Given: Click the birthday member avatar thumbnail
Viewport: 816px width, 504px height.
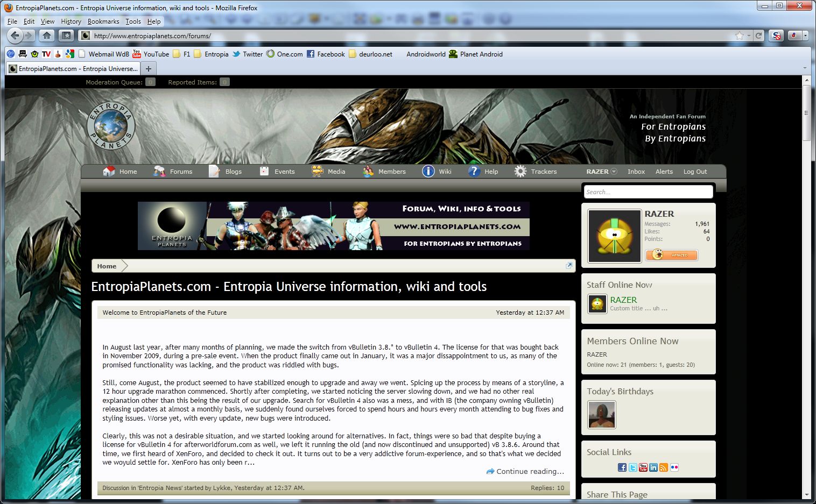Looking at the screenshot, I should pyautogui.click(x=601, y=415).
